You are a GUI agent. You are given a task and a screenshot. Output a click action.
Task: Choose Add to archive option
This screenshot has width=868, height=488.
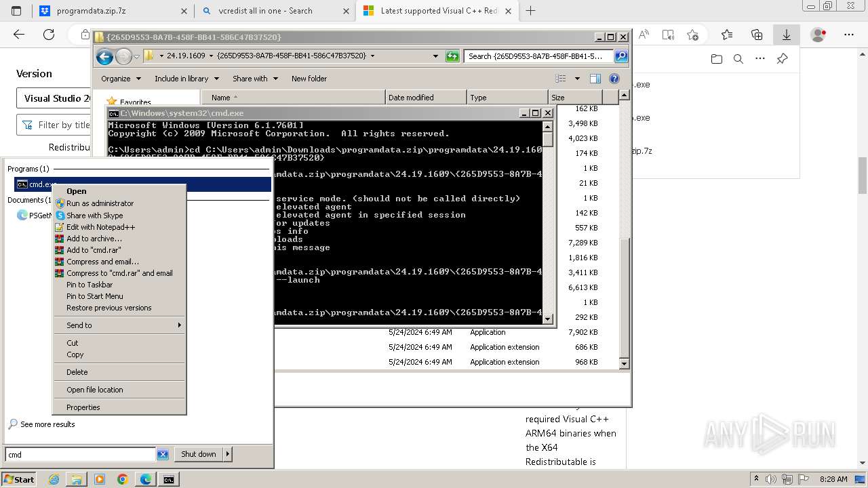pyautogui.click(x=119, y=239)
